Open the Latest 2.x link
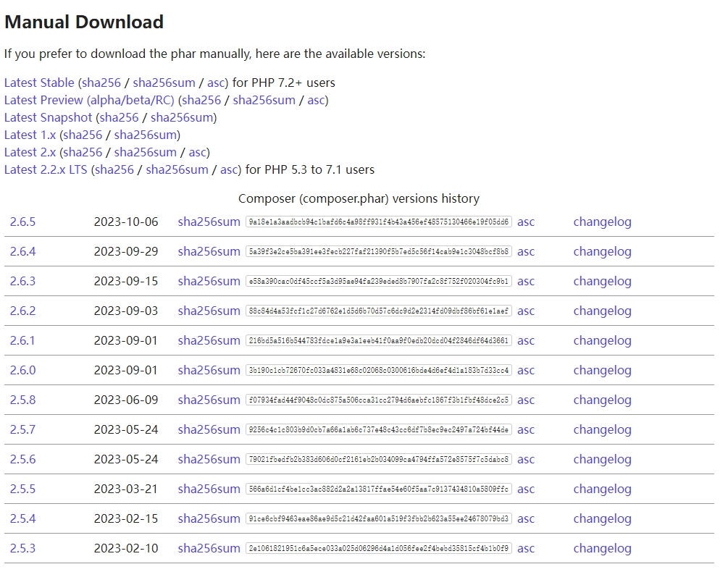Screen dimensions: 728x572 30,152
